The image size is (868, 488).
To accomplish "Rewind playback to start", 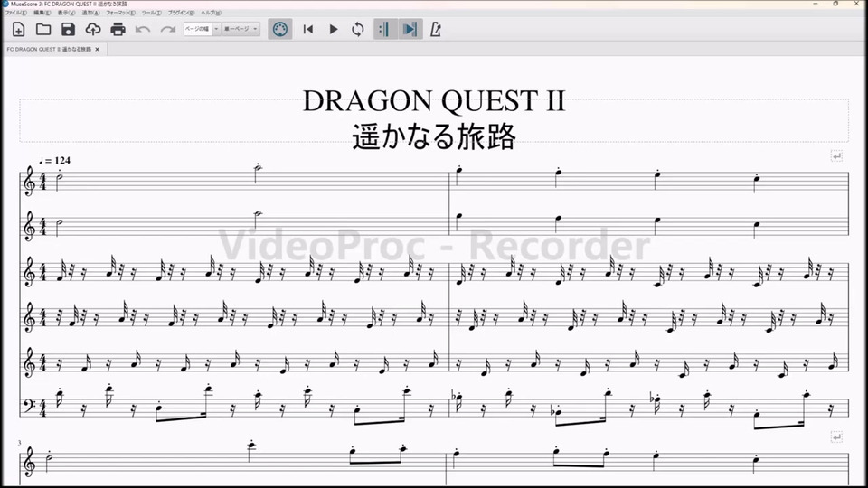I will tap(308, 29).
